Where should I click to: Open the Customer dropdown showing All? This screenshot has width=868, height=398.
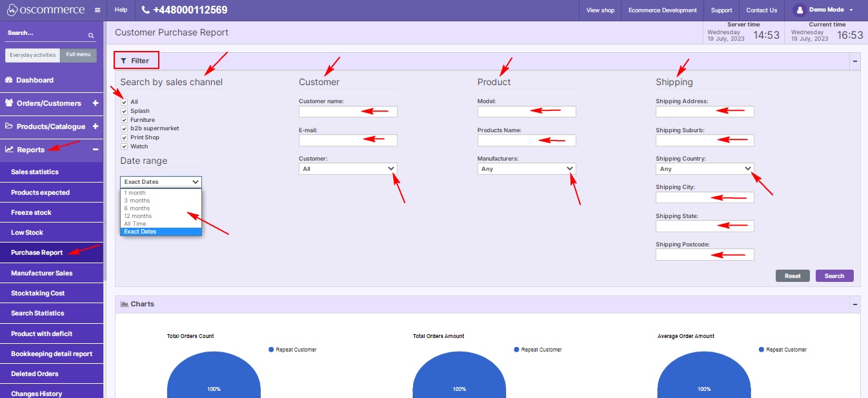[348, 168]
